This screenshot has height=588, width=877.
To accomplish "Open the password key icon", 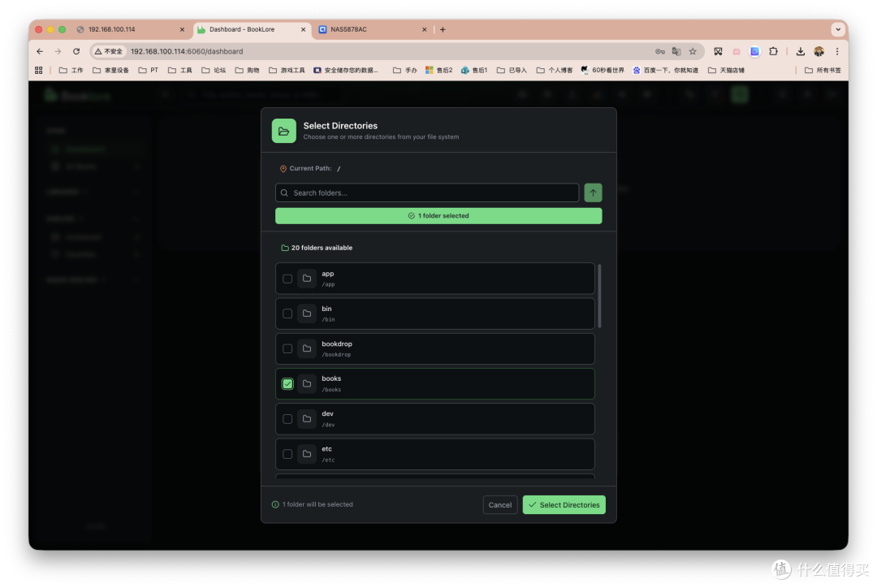I will 660,51.
